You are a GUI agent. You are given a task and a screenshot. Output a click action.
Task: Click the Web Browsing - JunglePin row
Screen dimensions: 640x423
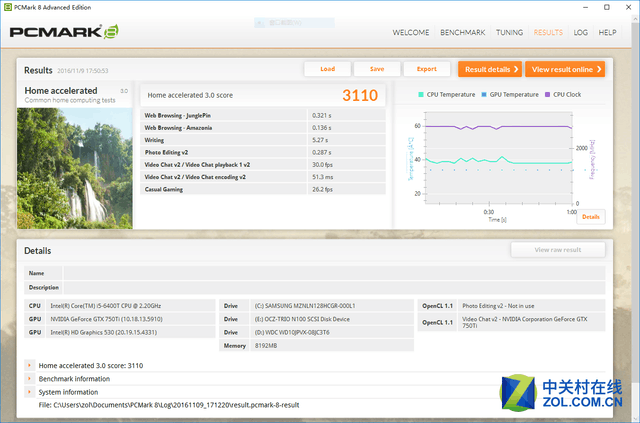pos(263,116)
